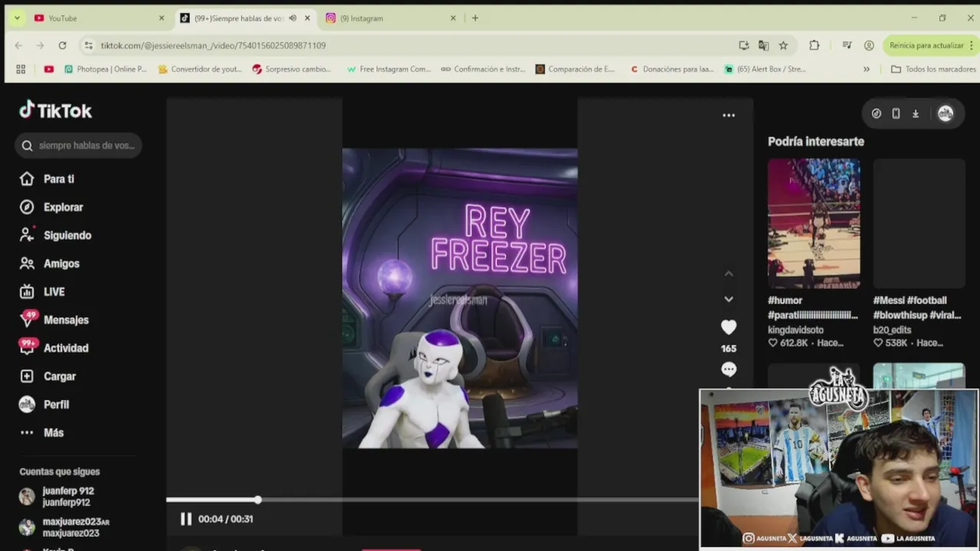Image resolution: width=980 pixels, height=551 pixels.
Task: Click the download desktop app icon
Action: click(916, 113)
